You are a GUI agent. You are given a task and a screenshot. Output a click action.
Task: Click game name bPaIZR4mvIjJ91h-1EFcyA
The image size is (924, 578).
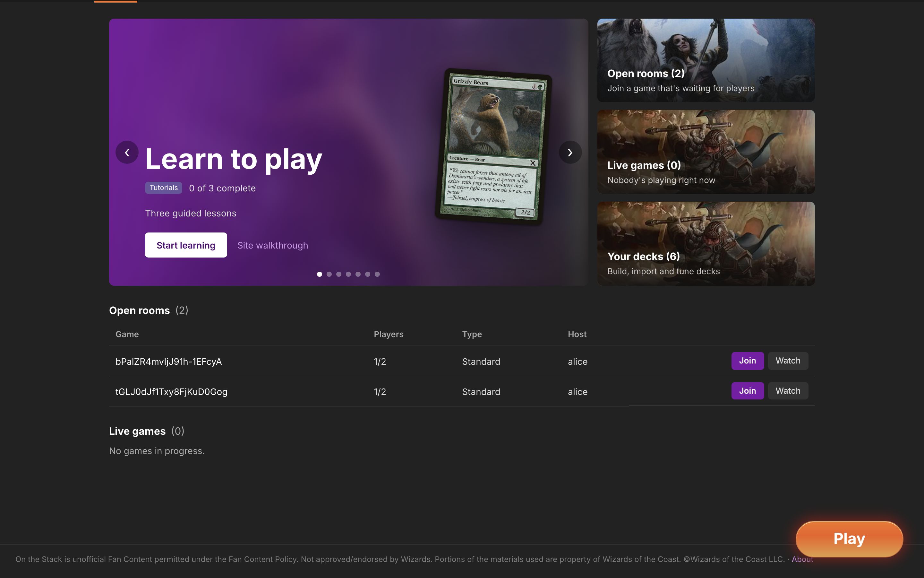pos(168,362)
